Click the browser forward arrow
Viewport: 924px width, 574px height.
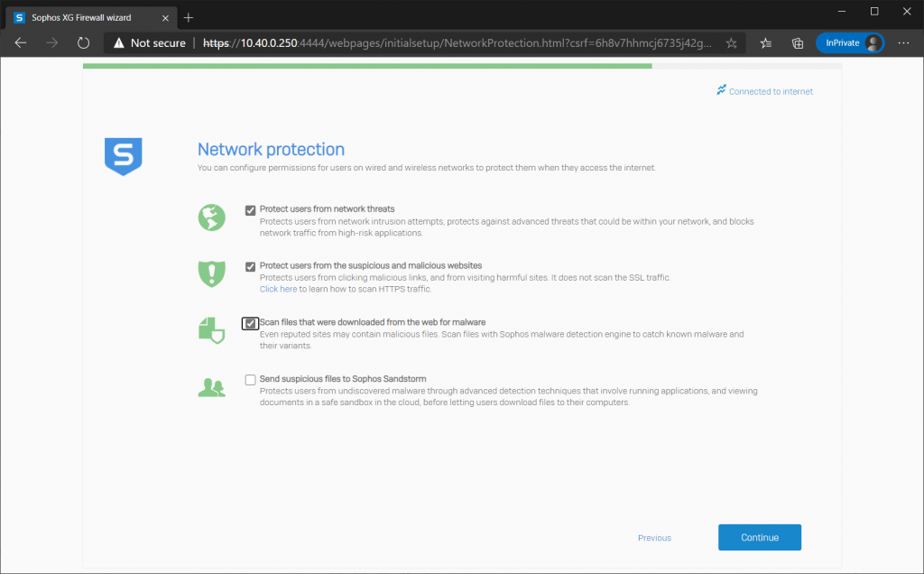[51, 43]
